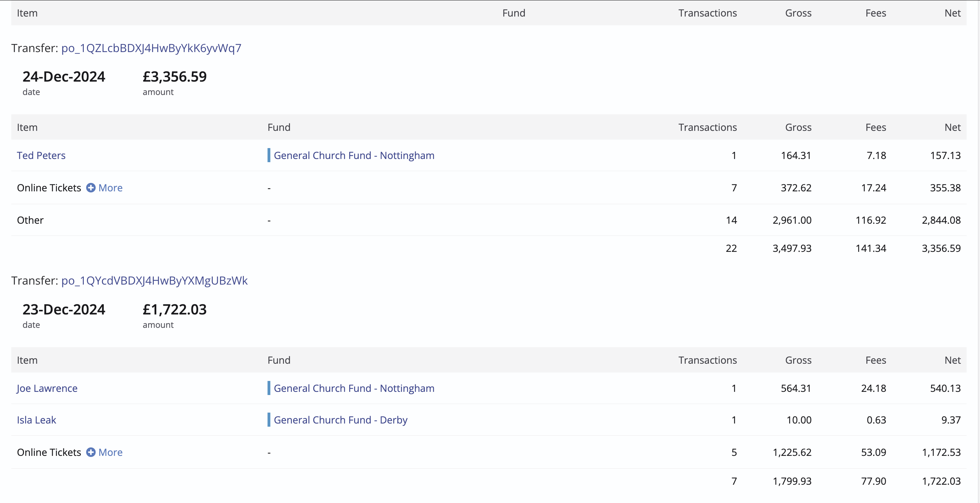This screenshot has height=503, width=980.
Task: Click gross value 10.00 for Isla Leak
Action: click(799, 420)
